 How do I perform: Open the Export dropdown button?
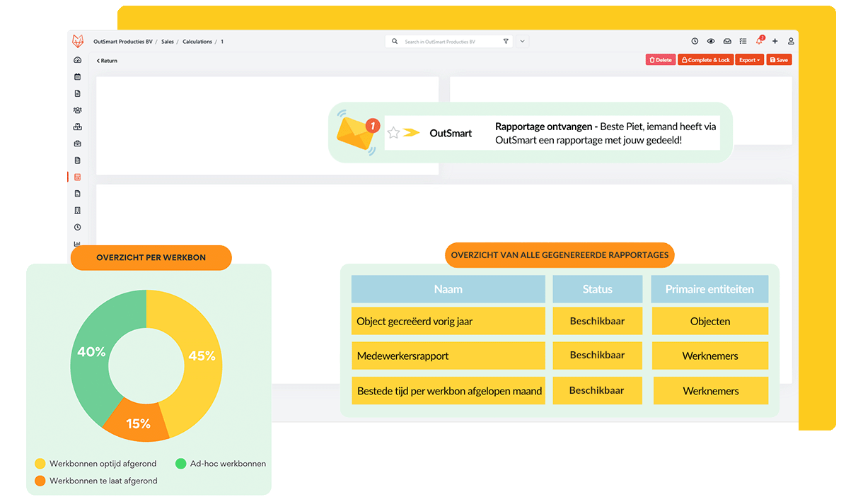tap(749, 60)
